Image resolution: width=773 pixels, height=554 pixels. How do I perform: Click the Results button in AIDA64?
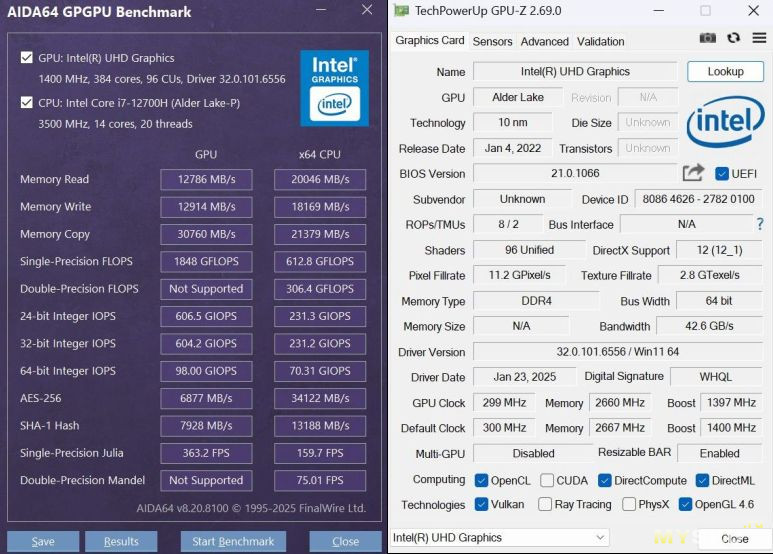(121, 542)
